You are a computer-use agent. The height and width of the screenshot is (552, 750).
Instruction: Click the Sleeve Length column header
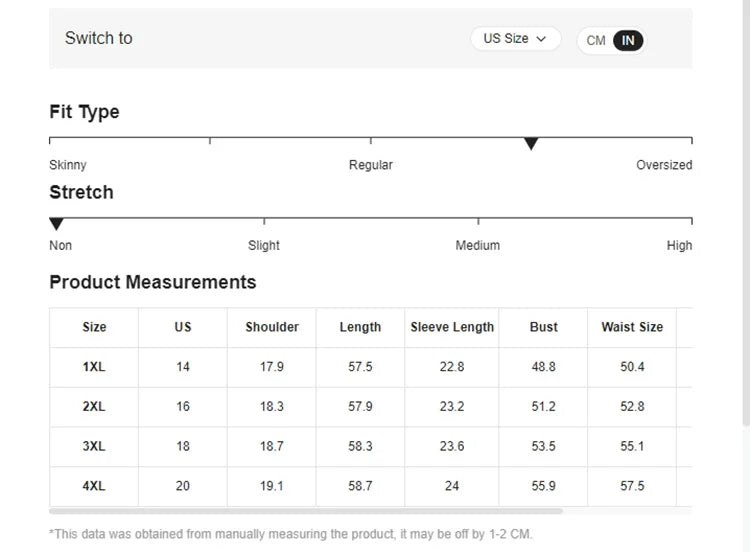coord(452,327)
